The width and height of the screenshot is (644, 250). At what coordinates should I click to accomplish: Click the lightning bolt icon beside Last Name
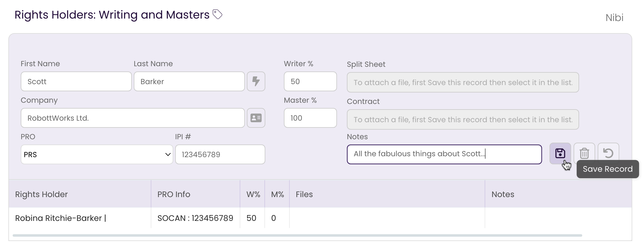tap(256, 81)
